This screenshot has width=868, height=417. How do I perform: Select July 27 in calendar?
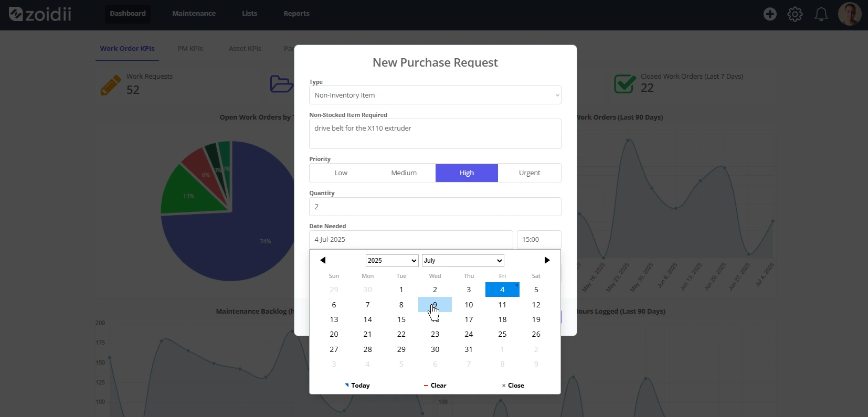click(x=334, y=349)
